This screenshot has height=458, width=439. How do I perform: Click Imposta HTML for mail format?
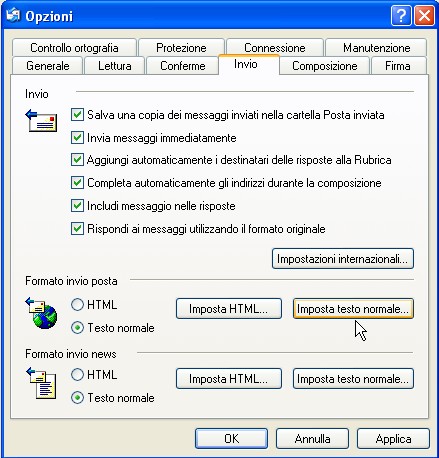[x=229, y=309]
